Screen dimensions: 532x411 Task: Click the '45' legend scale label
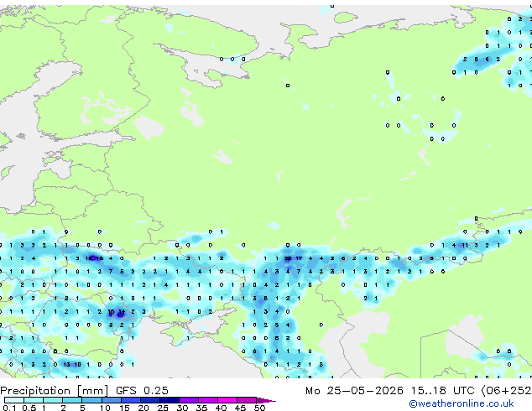click(240, 408)
